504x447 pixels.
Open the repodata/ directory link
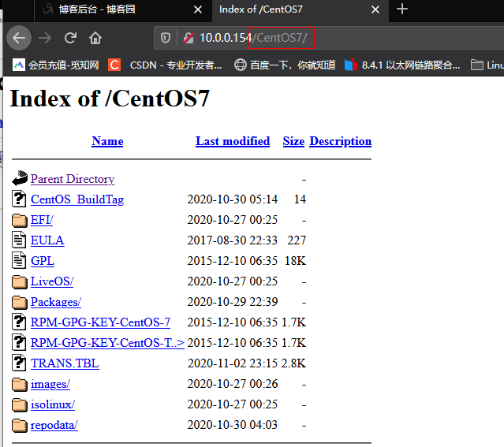pos(54,425)
